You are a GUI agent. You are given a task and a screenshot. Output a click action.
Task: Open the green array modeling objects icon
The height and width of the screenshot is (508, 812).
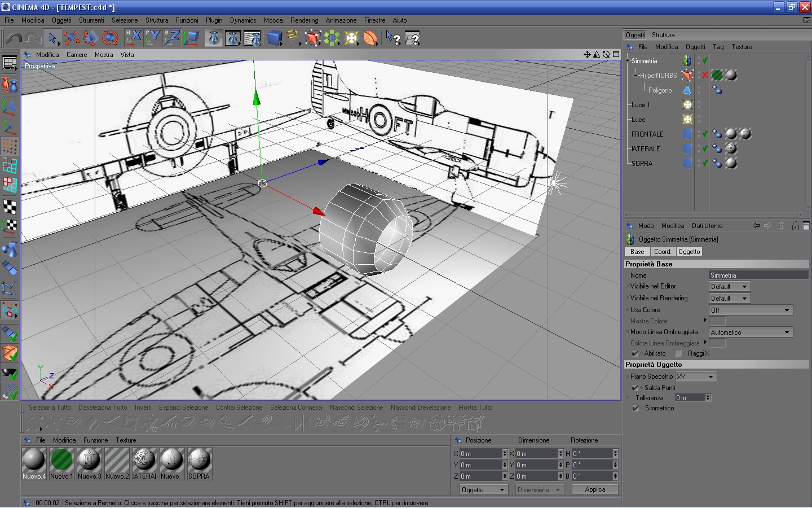coord(332,38)
